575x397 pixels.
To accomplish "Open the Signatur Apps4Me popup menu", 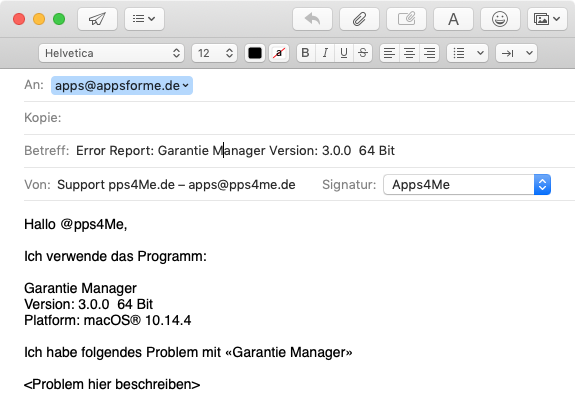I will pos(467,184).
